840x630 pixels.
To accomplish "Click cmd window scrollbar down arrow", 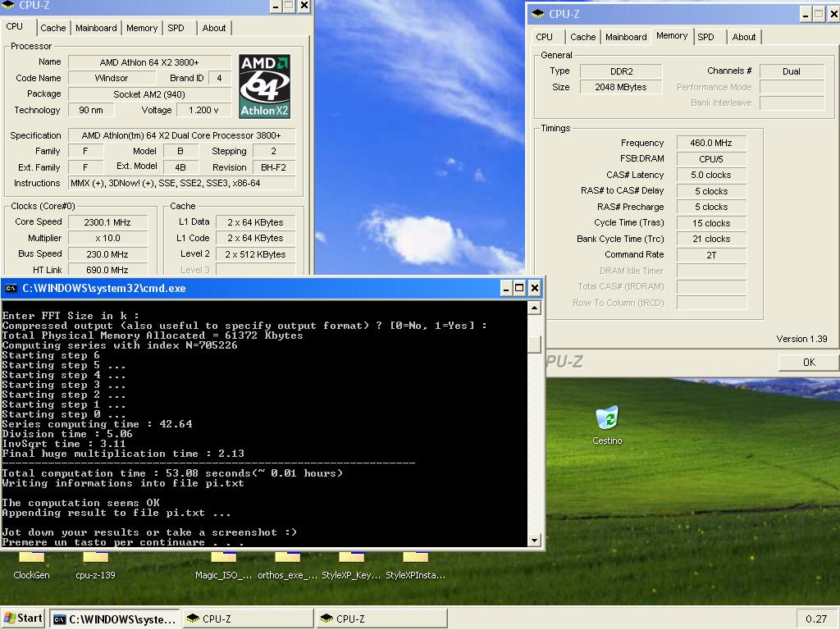I will tap(533, 540).
